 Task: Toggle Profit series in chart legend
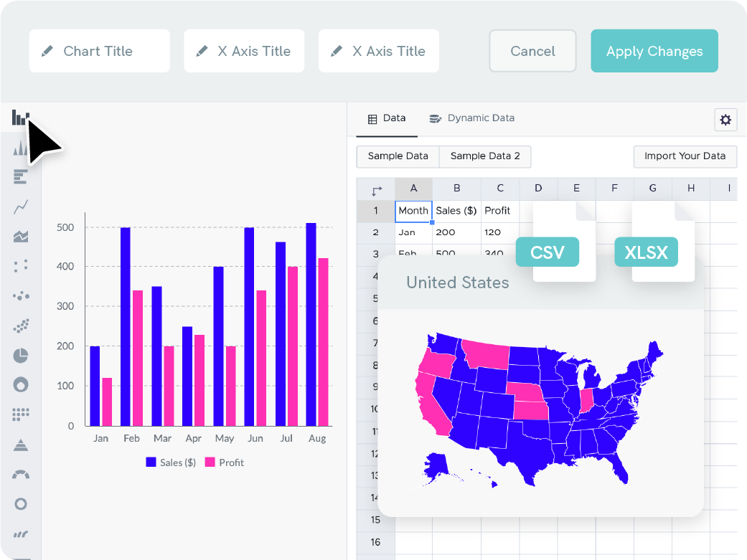click(225, 462)
